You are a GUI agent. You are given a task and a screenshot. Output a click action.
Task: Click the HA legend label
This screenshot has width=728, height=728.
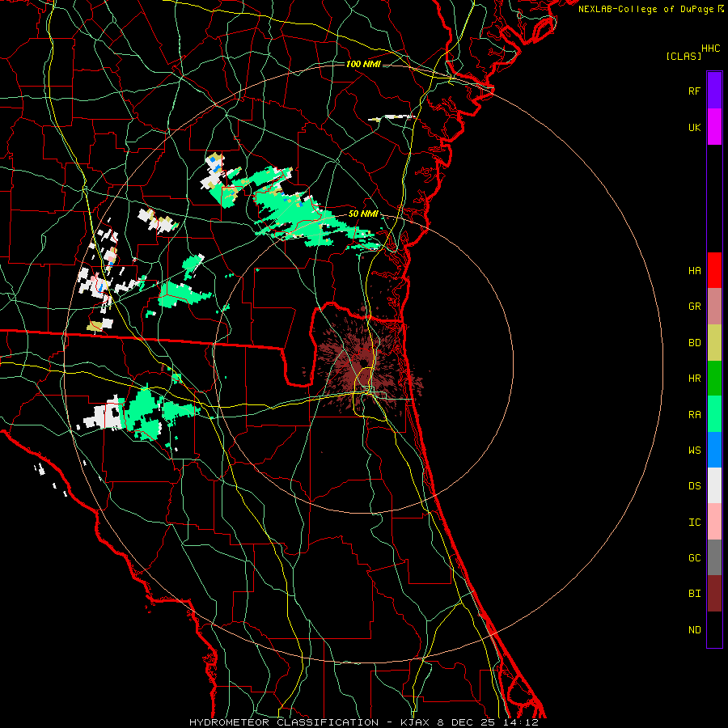click(694, 270)
